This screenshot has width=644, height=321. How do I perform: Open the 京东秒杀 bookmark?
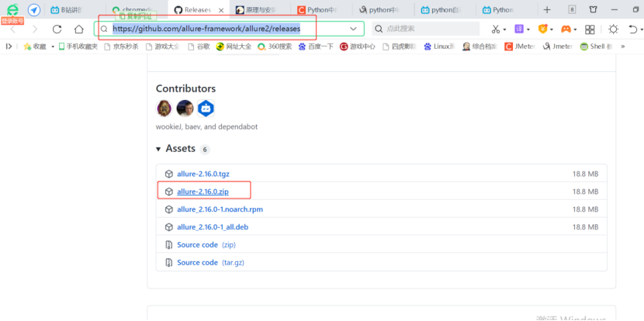(122, 47)
